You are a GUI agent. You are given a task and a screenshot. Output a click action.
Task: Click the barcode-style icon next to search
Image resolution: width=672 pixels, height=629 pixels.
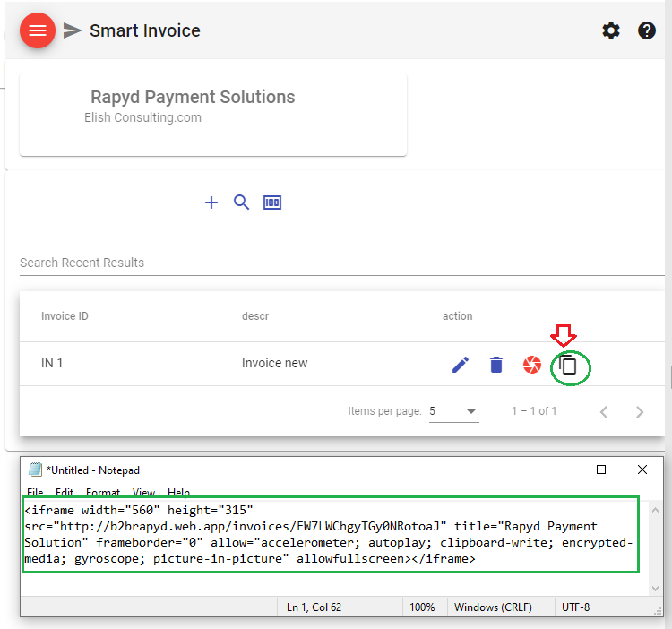point(272,202)
